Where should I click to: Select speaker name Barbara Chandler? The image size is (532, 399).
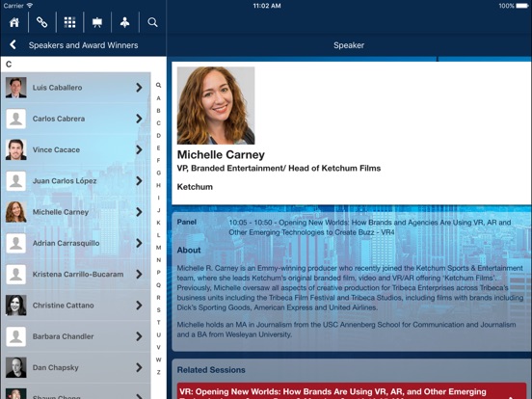63,336
